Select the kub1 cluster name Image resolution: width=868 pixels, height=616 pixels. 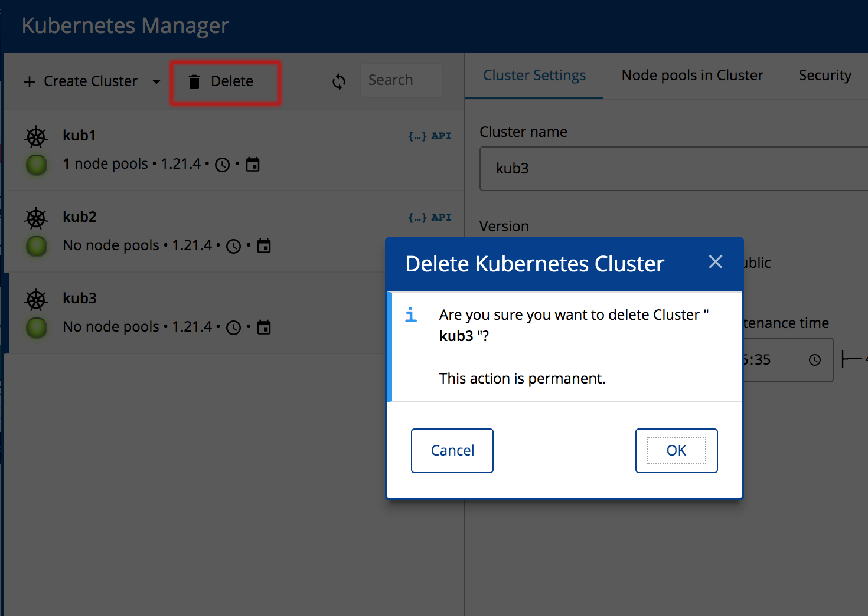coord(79,135)
